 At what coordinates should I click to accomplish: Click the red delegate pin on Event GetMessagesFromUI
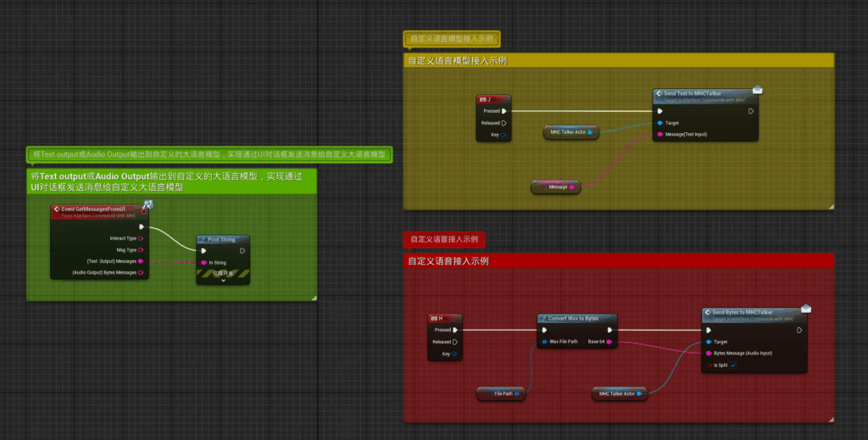(144, 212)
